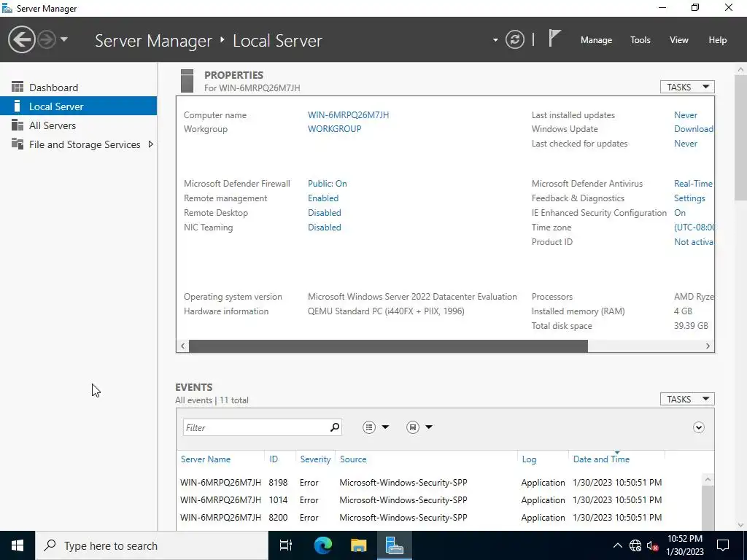747x560 pixels.
Task: Open the save query dropdown arrow
Action: pyautogui.click(x=429, y=427)
